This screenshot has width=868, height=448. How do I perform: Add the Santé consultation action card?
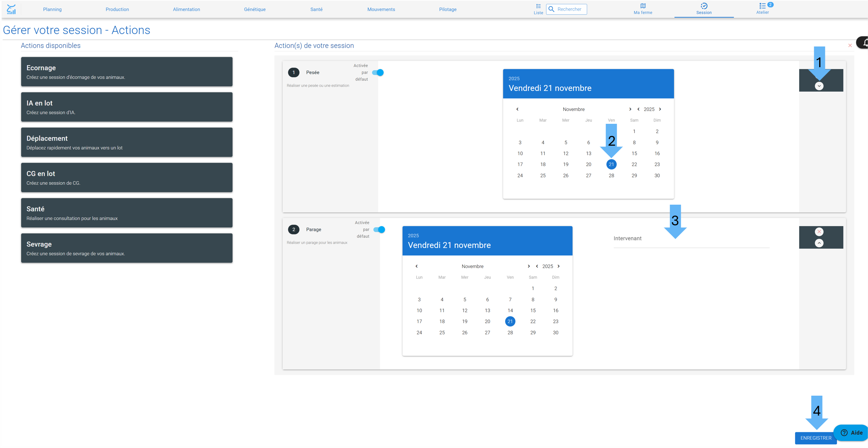click(x=127, y=213)
